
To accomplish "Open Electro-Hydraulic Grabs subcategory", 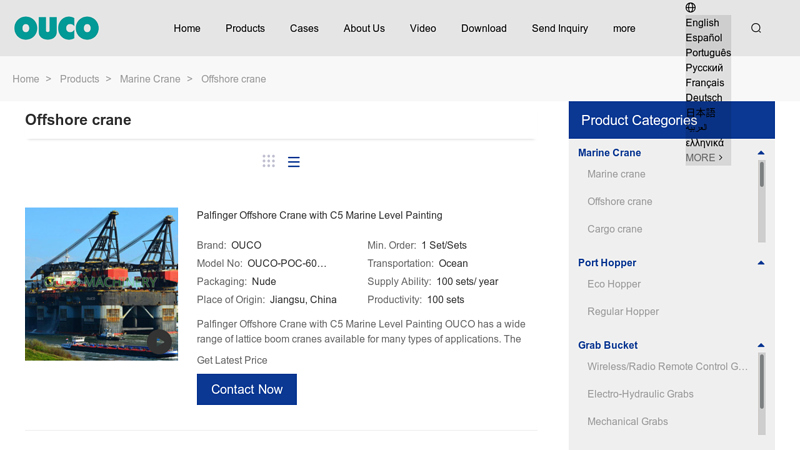I will click(x=640, y=394).
